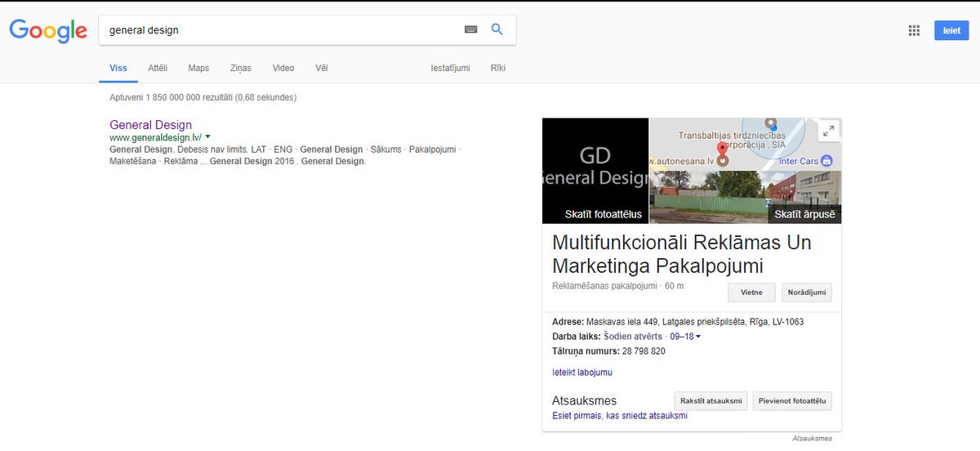Click the Multifunkcionāli Reklāmas Un Marketinga Pakalpojumi heading
Screen dimensions: 980x451
[682, 254]
